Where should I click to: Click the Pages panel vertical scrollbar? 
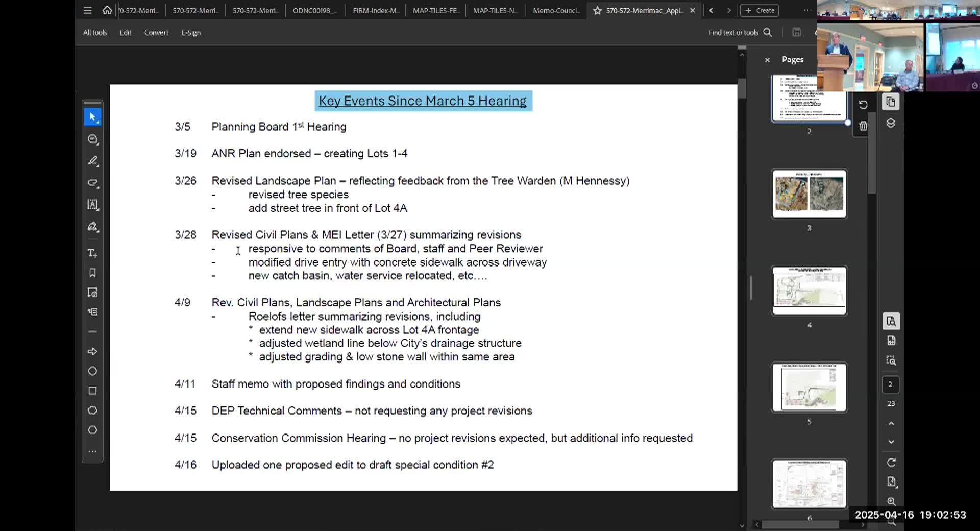coord(872,153)
